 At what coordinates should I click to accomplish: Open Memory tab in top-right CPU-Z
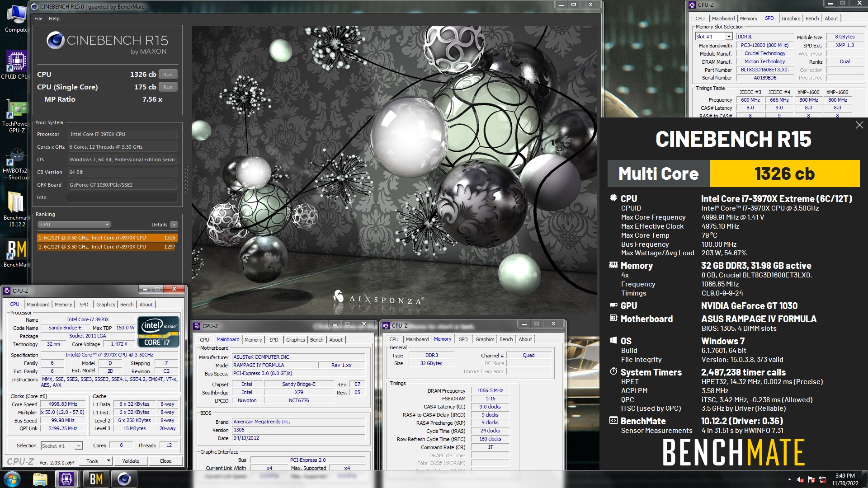748,19
